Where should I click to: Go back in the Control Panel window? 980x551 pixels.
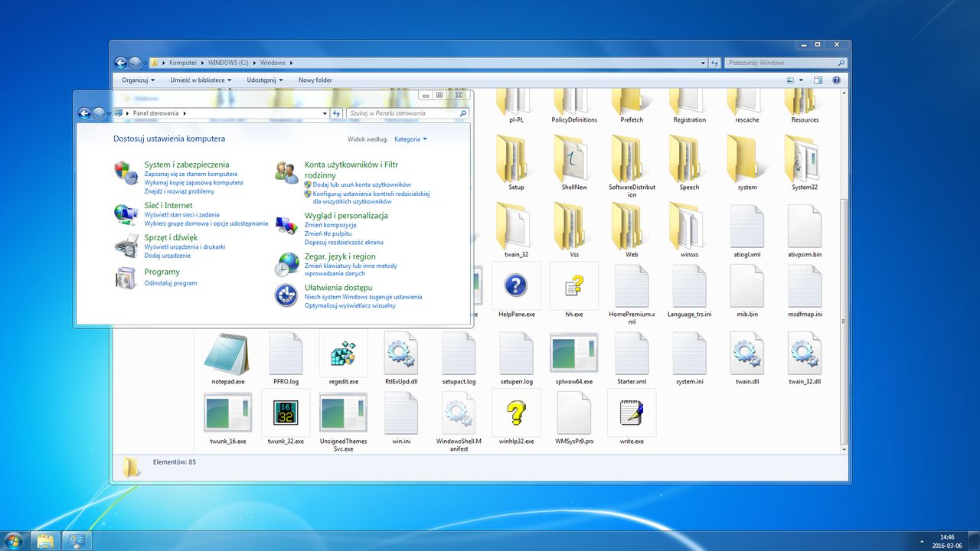tap(84, 113)
